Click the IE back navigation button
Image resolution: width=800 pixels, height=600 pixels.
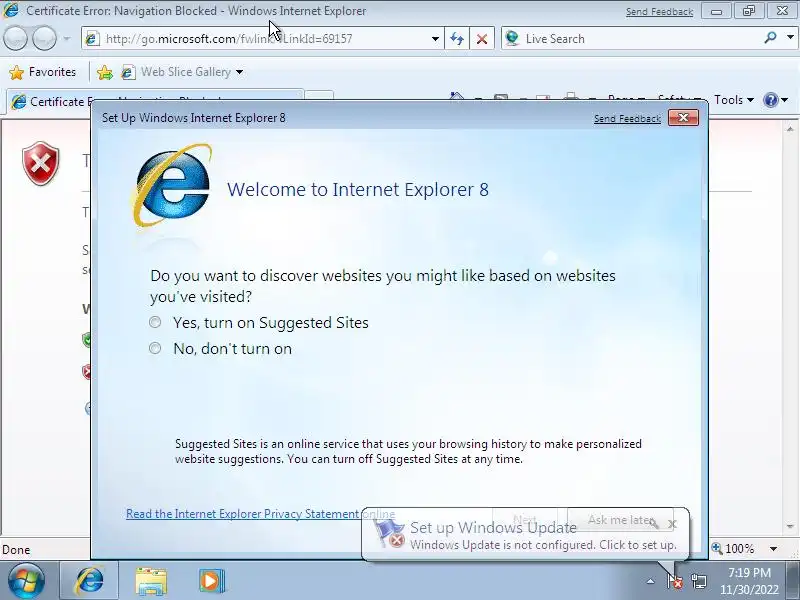pos(15,39)
